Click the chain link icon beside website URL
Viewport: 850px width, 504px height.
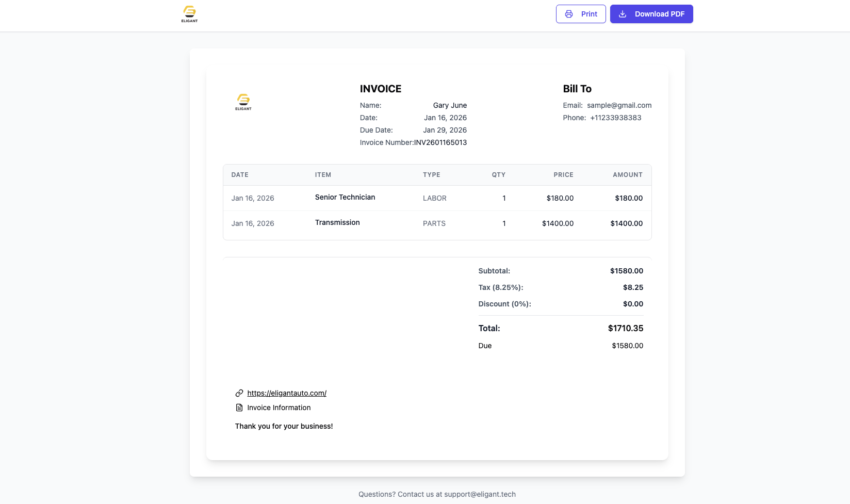click(239, 393)
